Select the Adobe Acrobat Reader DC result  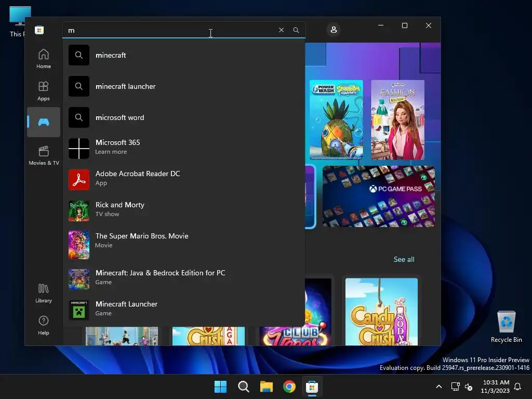pos(183,179)
